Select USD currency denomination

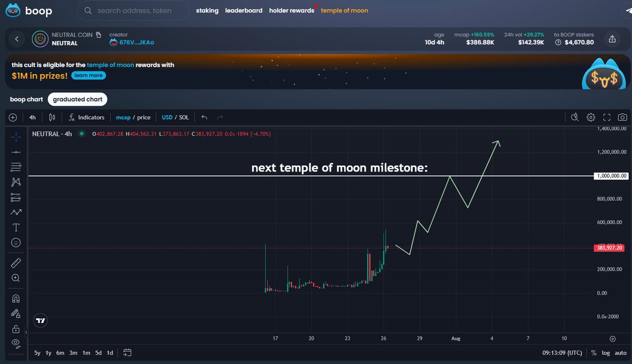(x=167, y=117)
